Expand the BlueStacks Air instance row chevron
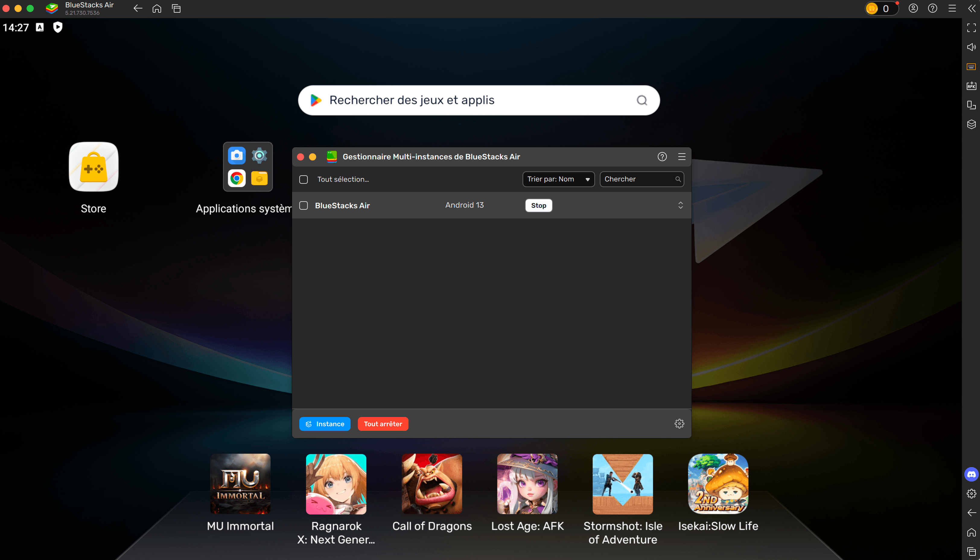This screenshot has height=560, width=980. click(680, 205)
